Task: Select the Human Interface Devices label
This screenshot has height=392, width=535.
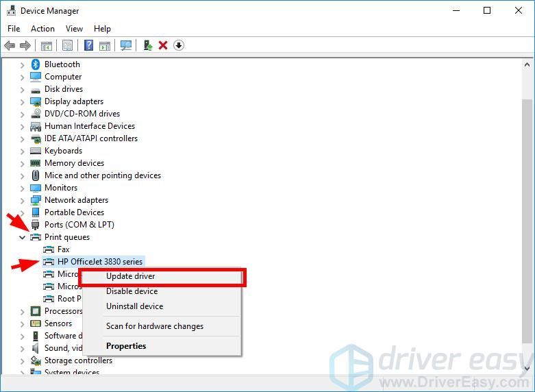Action: tap(90, 126)
